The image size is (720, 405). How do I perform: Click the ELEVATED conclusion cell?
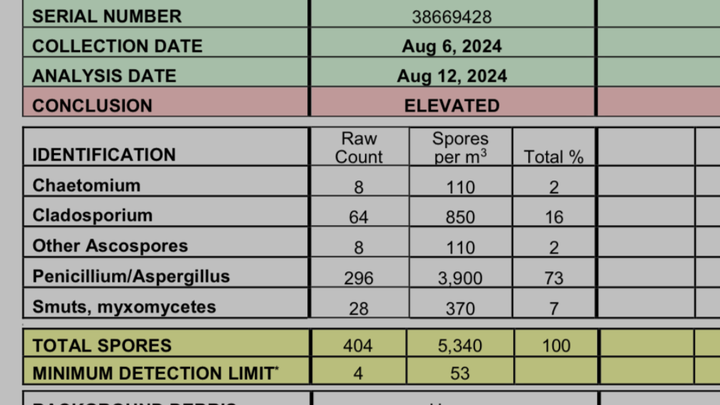click(452, 105)
